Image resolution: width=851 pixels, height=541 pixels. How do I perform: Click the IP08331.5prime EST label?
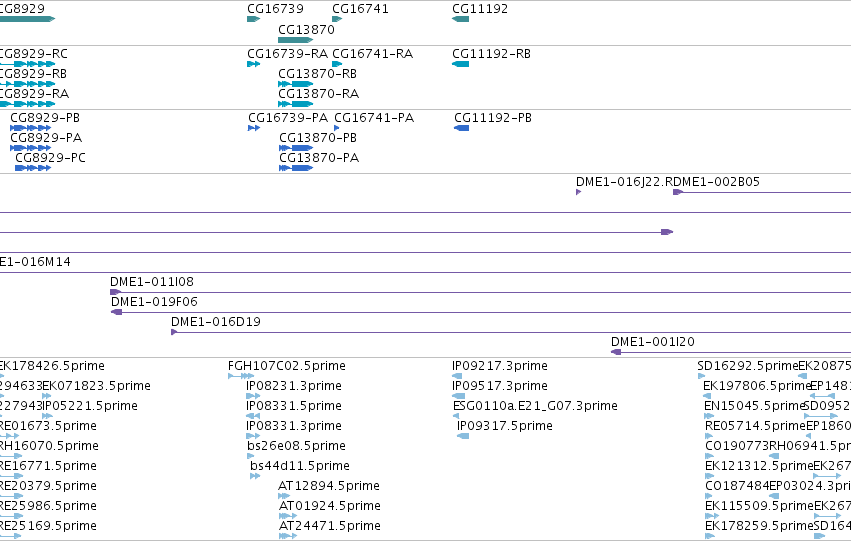pos(294,406)
